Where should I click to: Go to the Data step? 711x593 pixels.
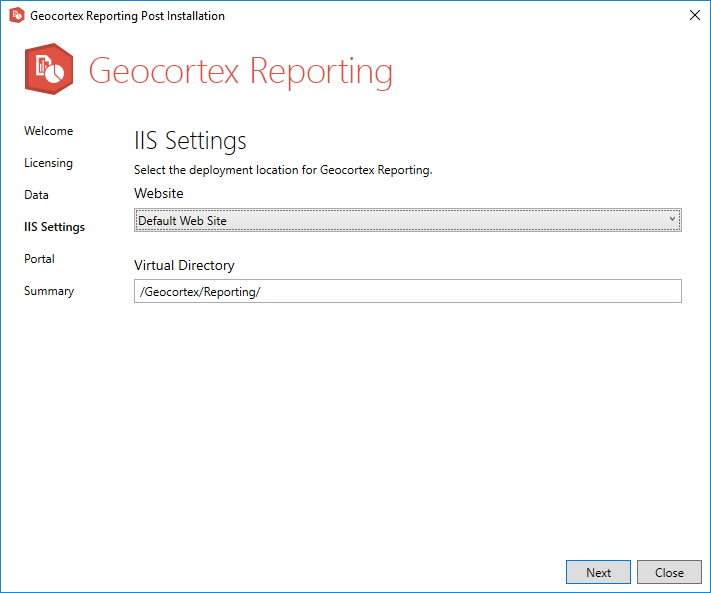36,195
